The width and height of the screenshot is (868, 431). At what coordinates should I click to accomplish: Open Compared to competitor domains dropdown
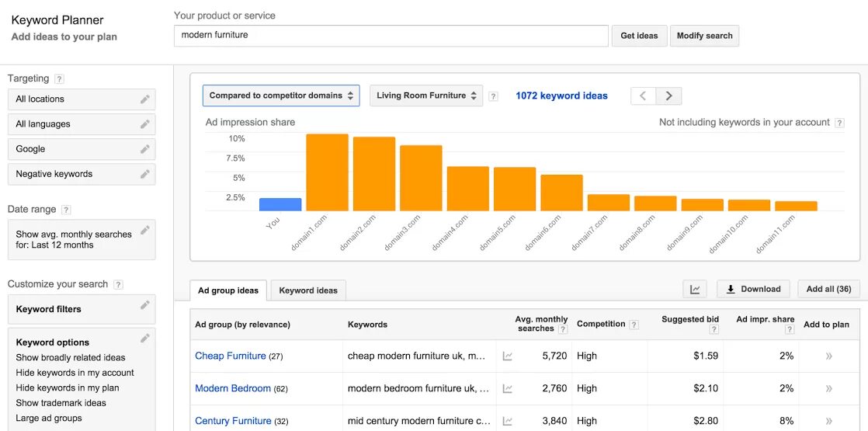tap(281, 96)
